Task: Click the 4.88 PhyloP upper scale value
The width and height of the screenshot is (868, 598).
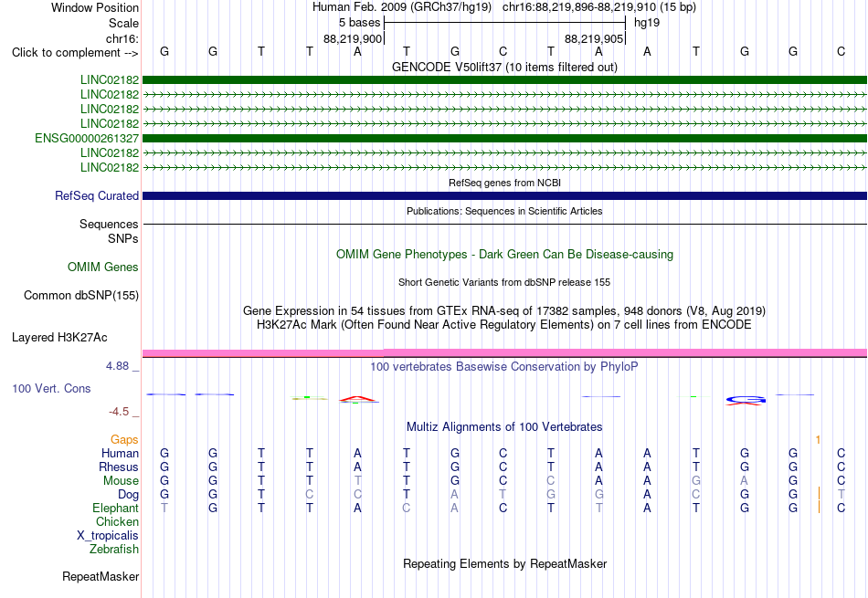Action: [117, 366]
